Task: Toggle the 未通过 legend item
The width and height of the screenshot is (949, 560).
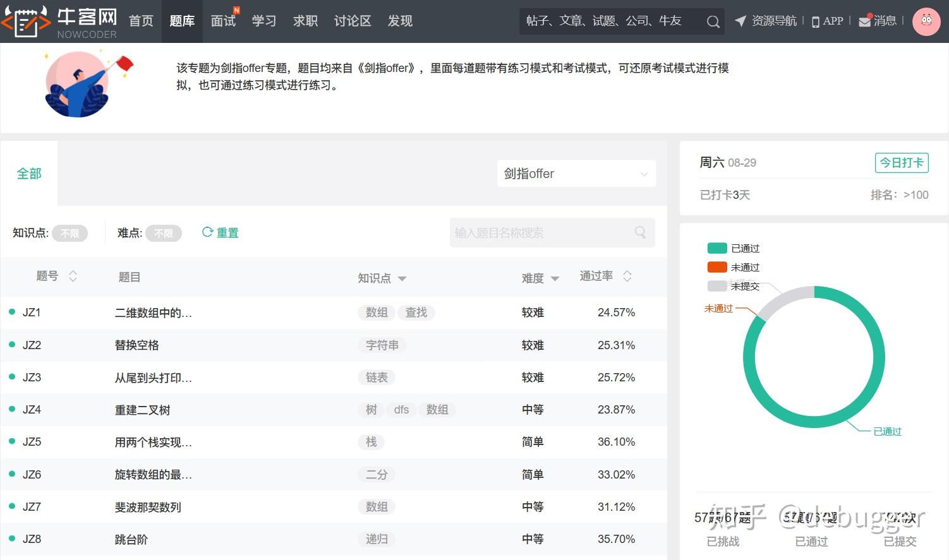Action: pos(733,266)
